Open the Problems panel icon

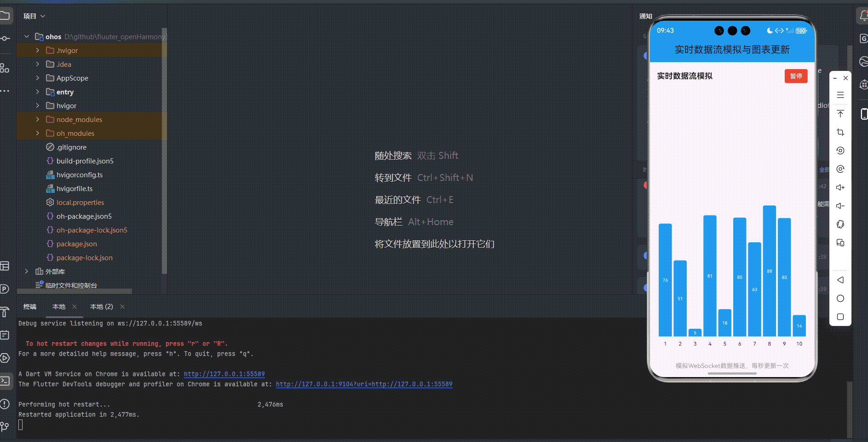point(5,404)
